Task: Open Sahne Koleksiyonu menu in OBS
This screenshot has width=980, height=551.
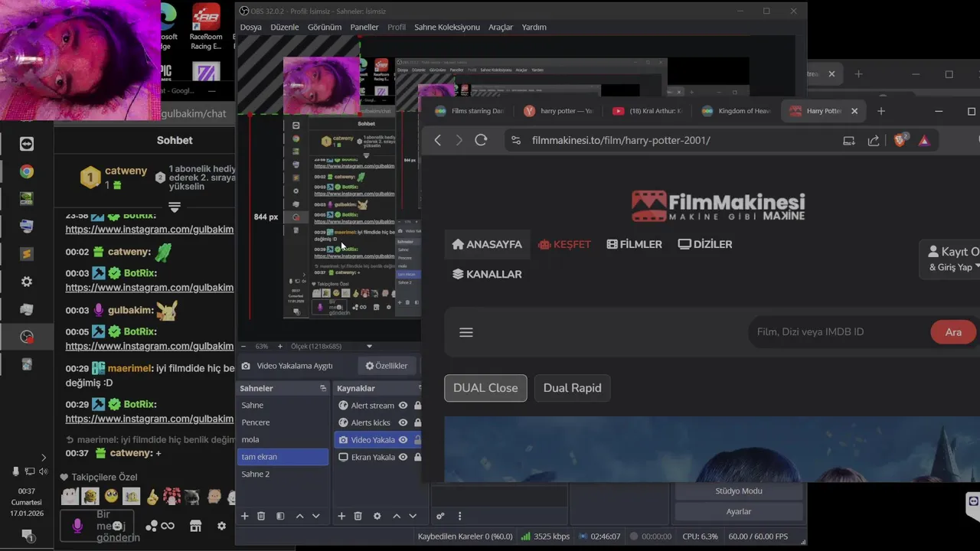Action: coord(447,27)
